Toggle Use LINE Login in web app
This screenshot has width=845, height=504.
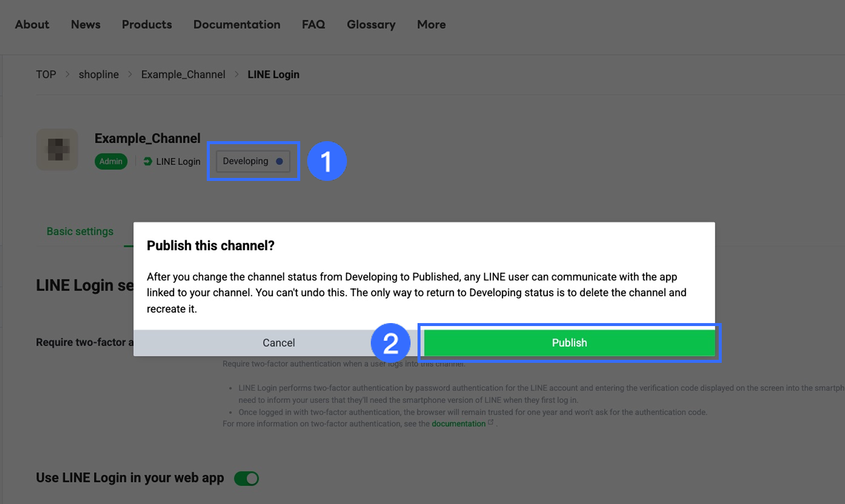(247, 478)
